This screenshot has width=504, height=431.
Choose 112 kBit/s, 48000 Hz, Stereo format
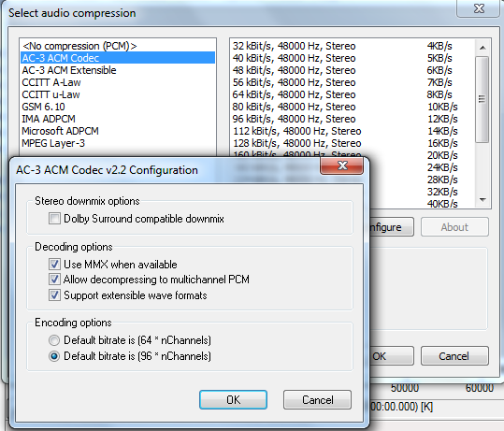point(353,131)
